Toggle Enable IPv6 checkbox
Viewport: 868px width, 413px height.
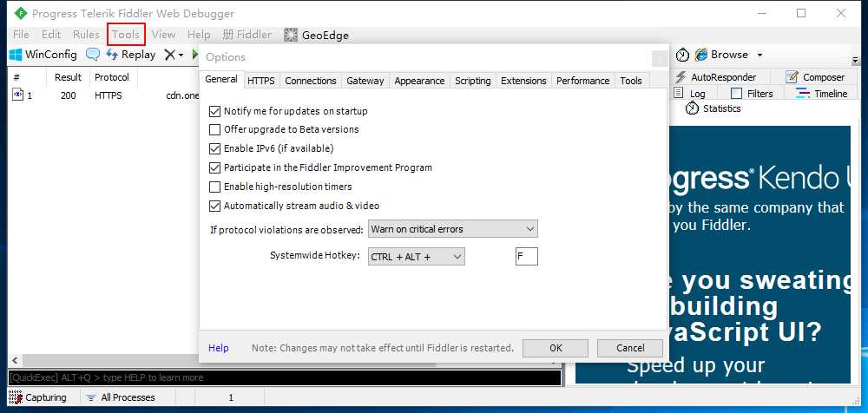[214, 149]
